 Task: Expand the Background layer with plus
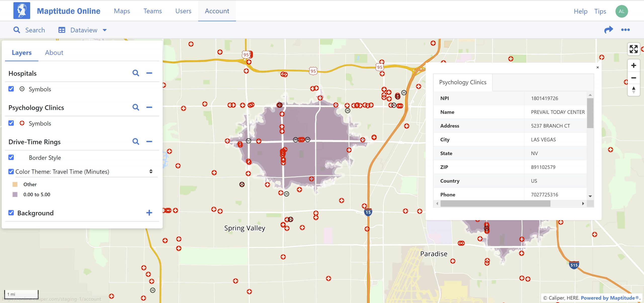149,213
